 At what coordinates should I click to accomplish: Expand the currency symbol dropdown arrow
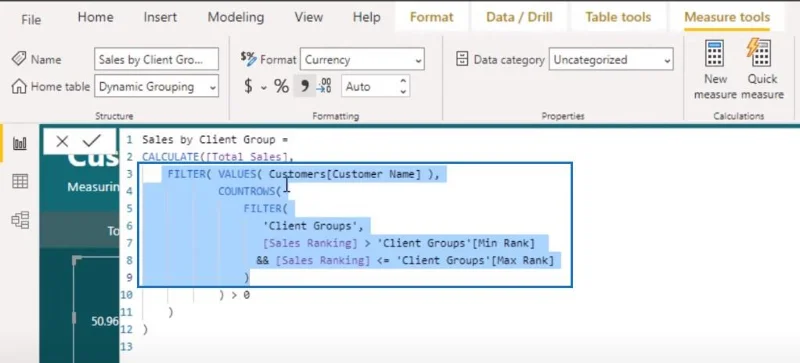(x=264, y=88)
